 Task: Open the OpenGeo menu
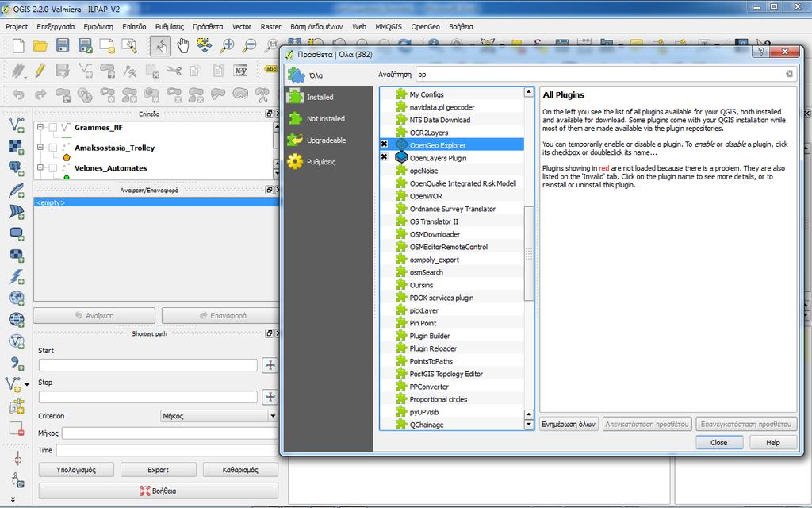pyautogui.click(x=425, y=26)
